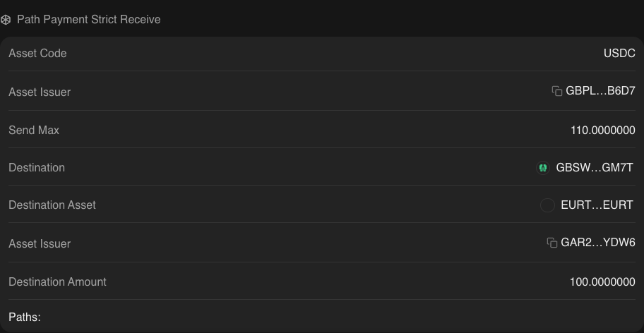Click the Send Max value 110.0000000
644x333 pixels.
[x=603, y=131]
